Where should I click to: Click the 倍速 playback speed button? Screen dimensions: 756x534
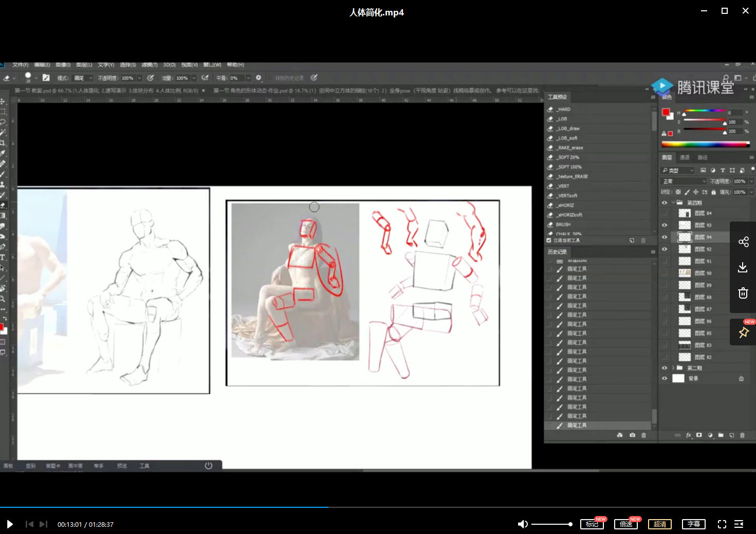click(625, 524)
